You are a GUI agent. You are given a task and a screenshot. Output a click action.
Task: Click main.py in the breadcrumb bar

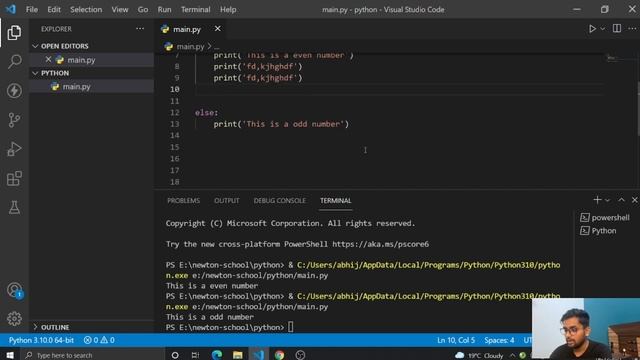pyautogui.click(x=190, y=47)
